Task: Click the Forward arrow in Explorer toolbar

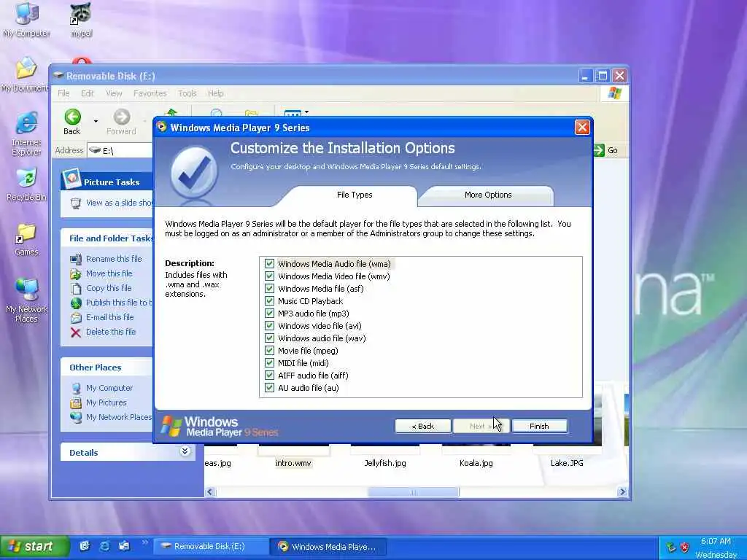Action: 121,122
